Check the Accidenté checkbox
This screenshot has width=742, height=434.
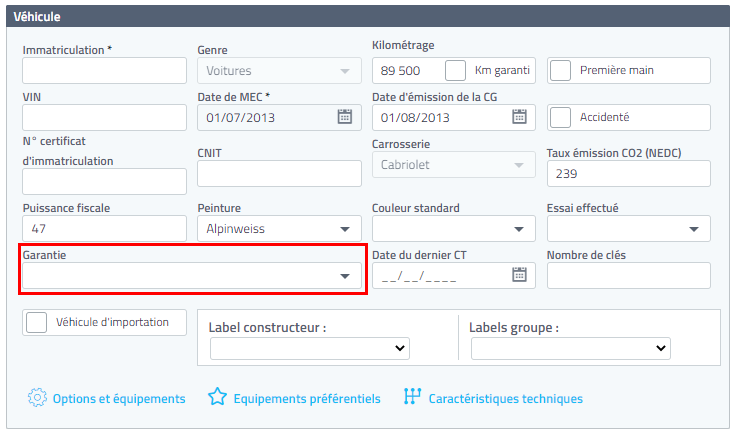(560, 117)
